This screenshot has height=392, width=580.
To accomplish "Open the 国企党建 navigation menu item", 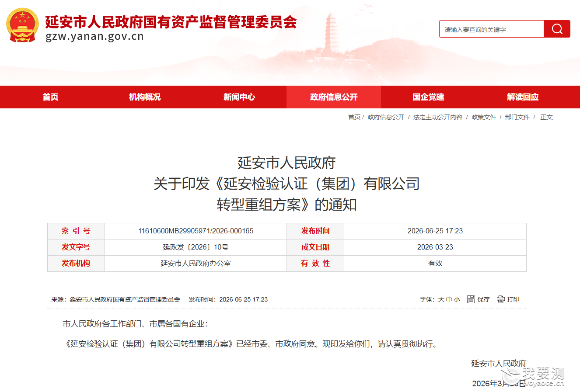I will click(x=428, y=97).
